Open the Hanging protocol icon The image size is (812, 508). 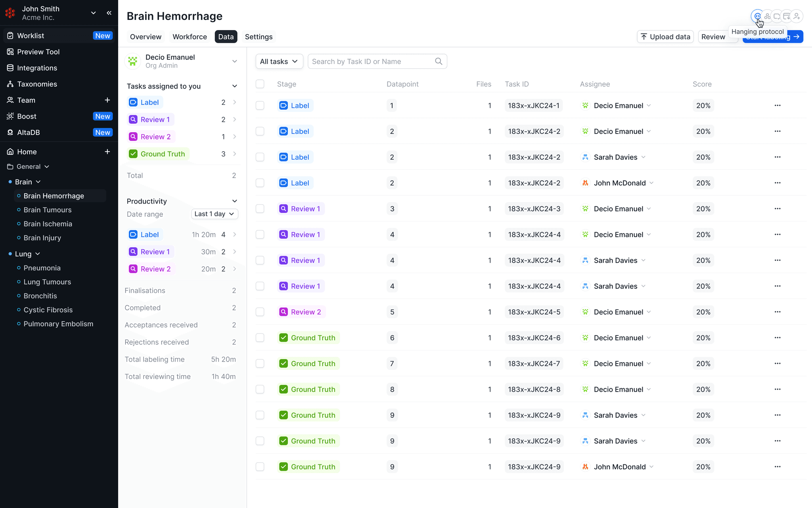(758, 16)
